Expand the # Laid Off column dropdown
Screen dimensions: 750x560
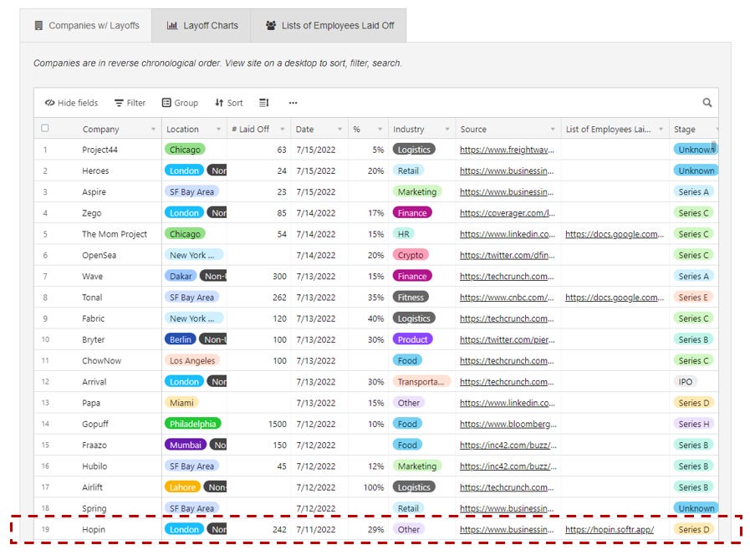click(x=283, y=129)
